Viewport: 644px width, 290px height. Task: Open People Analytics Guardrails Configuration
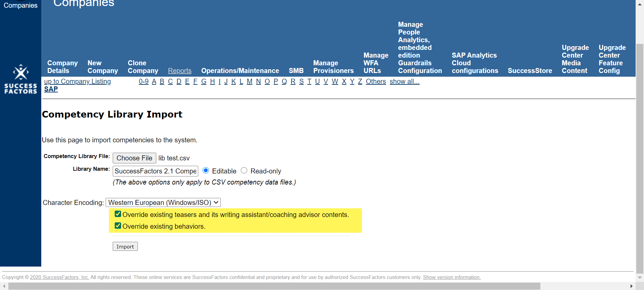click(x=420, y=48)
